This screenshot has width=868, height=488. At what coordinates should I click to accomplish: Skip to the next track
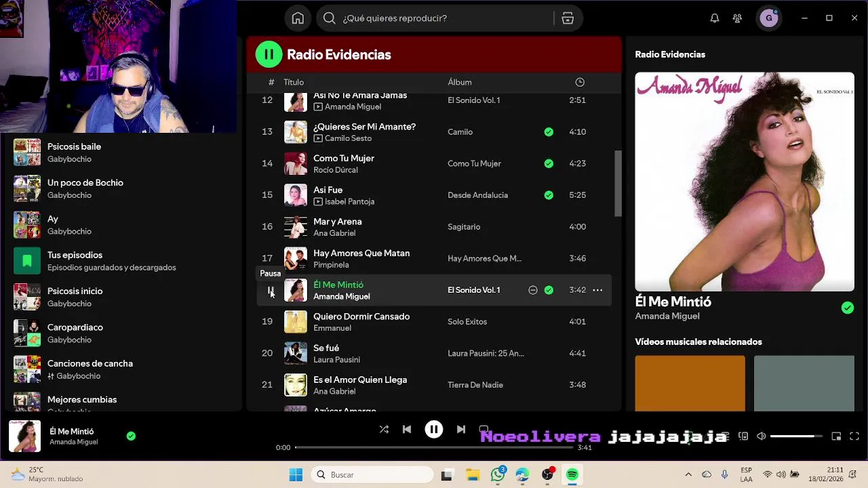(461, 429)
